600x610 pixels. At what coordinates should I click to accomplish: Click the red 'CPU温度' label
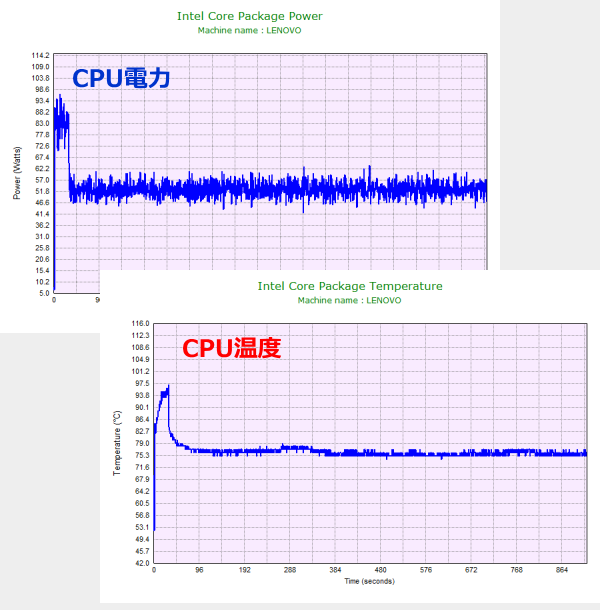pyautogui.click(x=232, y=348)
